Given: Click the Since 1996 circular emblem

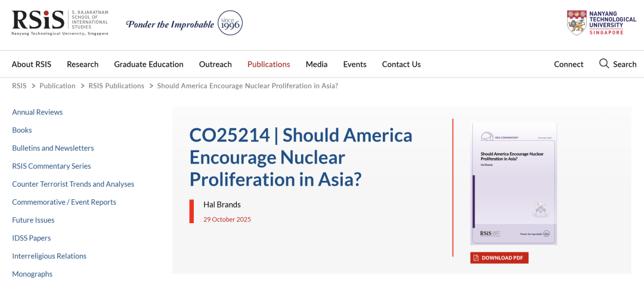Looking at the screenshot, I should 230,23.
